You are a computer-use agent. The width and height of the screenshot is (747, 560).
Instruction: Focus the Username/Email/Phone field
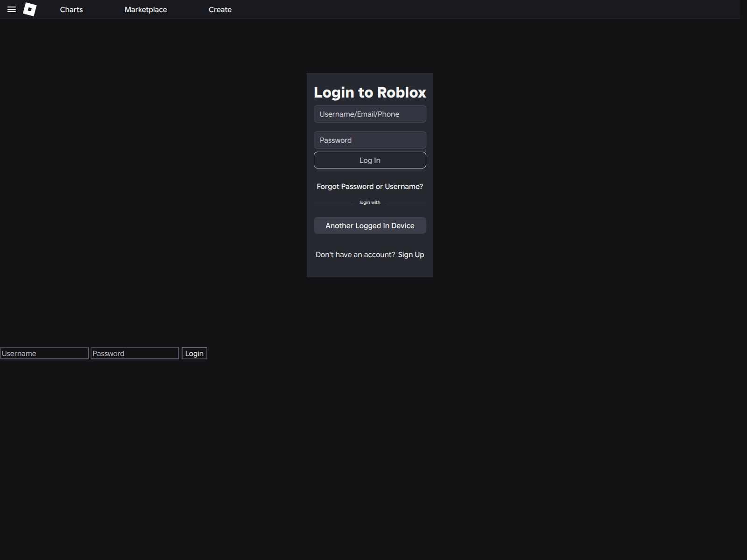pos(370,114)
